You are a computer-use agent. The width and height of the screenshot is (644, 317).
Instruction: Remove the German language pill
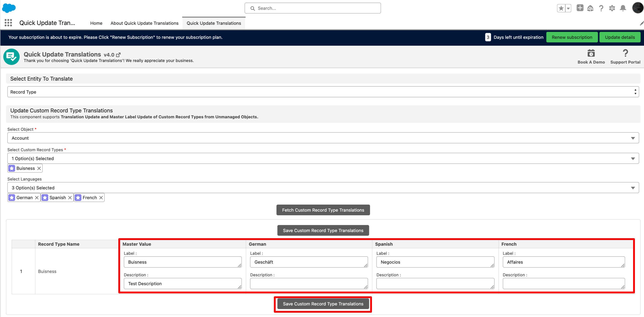point(37,198)
